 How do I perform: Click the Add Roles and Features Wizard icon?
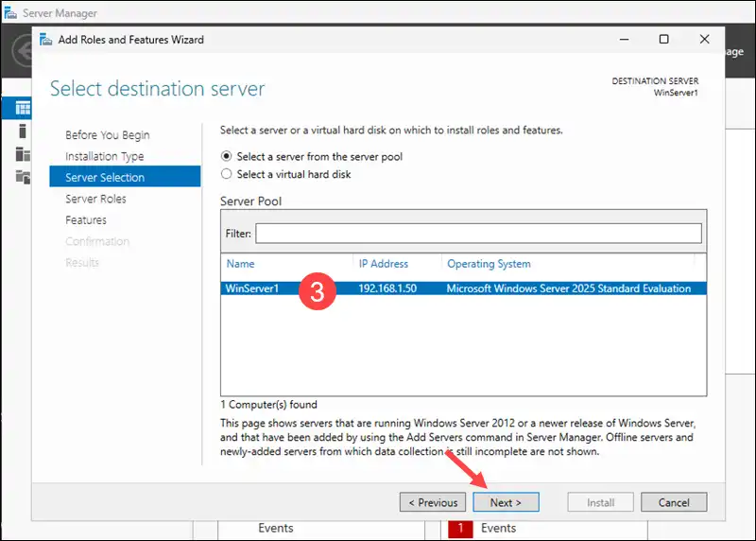[46, 40]
